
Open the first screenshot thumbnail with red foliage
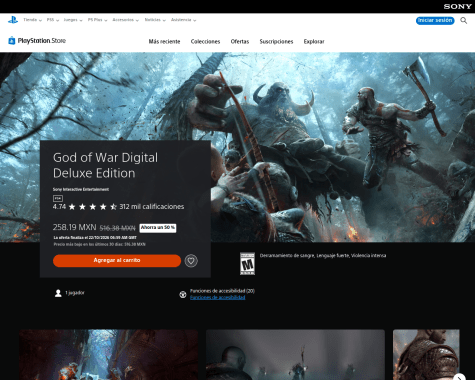click(x=109, y=355)
